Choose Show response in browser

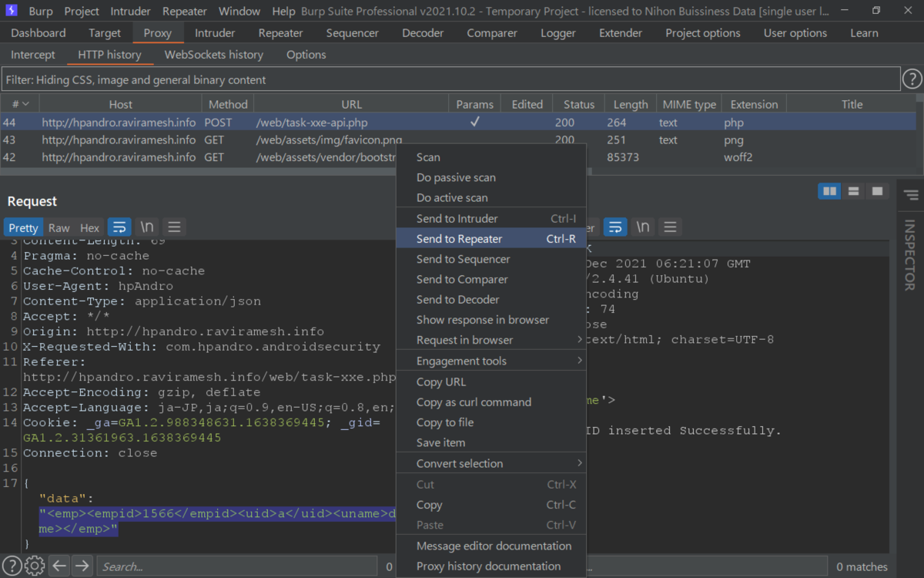pos(490,320)
